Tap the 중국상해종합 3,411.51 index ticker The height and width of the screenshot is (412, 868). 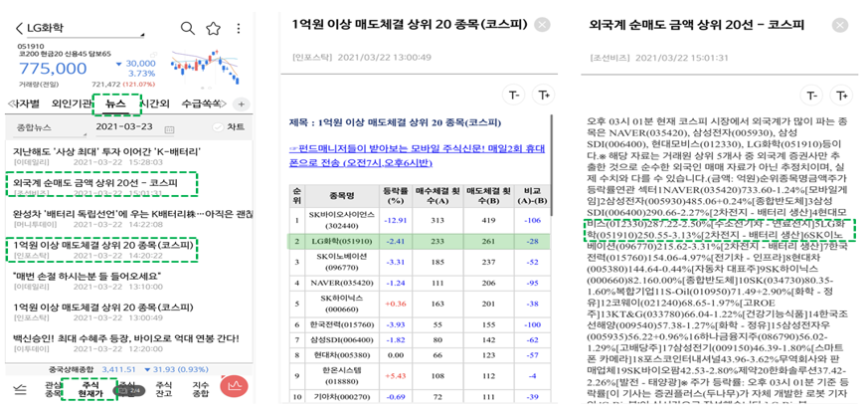tap(128, 369)
